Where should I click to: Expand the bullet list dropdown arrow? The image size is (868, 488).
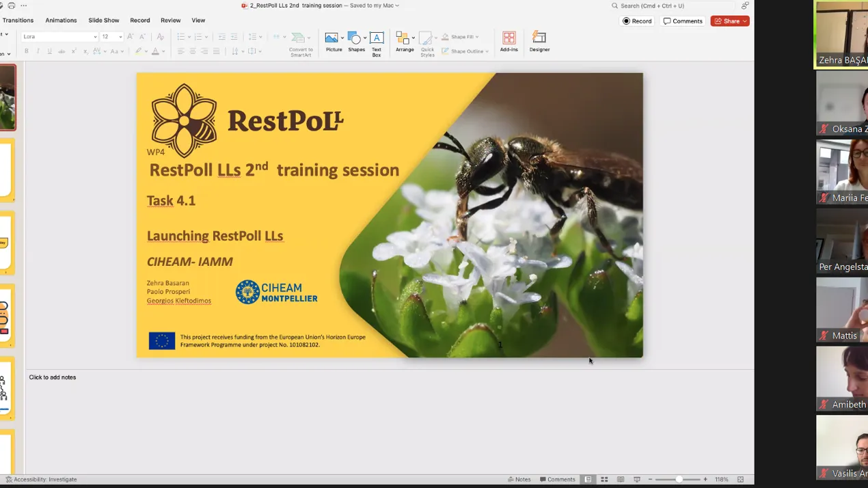tap(191, 37)
